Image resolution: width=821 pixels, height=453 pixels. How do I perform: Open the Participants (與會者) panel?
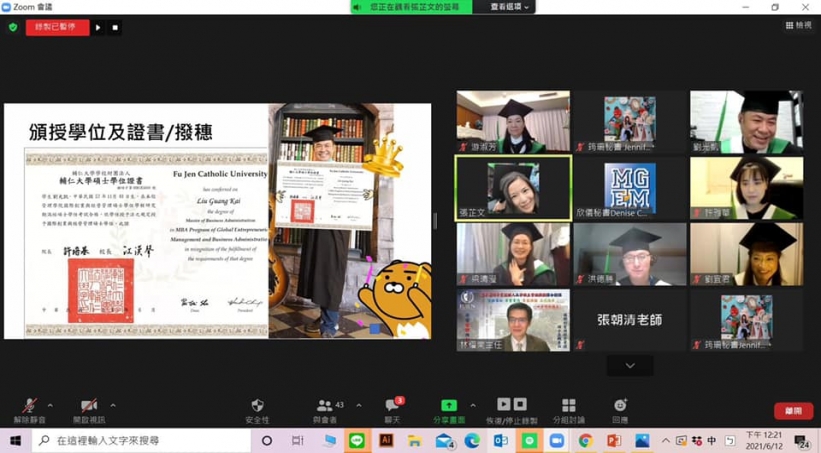[326, 409]
